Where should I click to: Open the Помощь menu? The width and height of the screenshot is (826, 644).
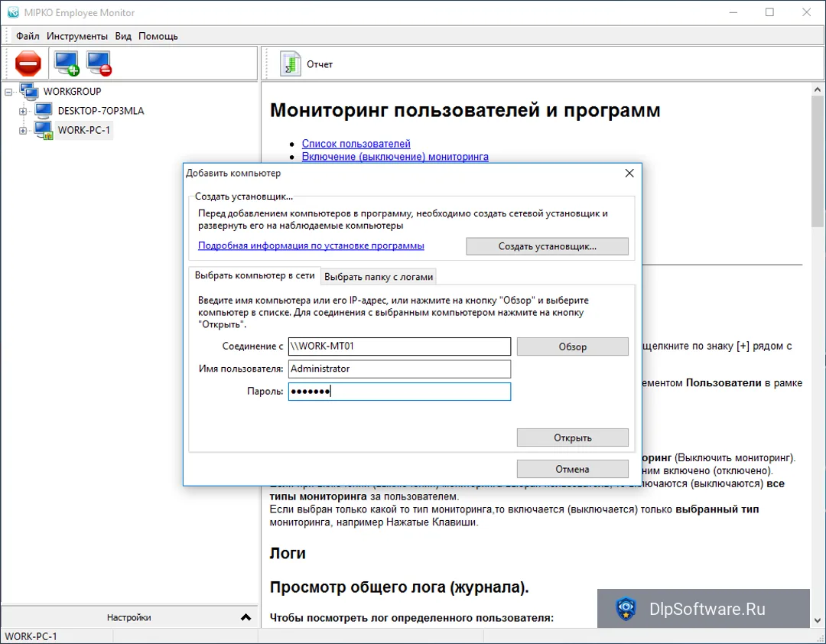(x=158, y=36)
